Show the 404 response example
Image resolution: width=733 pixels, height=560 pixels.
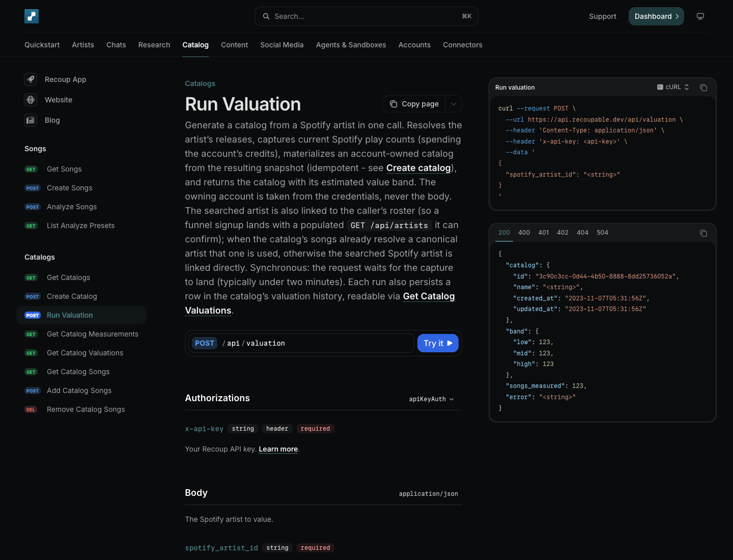(x=582, y=233)
